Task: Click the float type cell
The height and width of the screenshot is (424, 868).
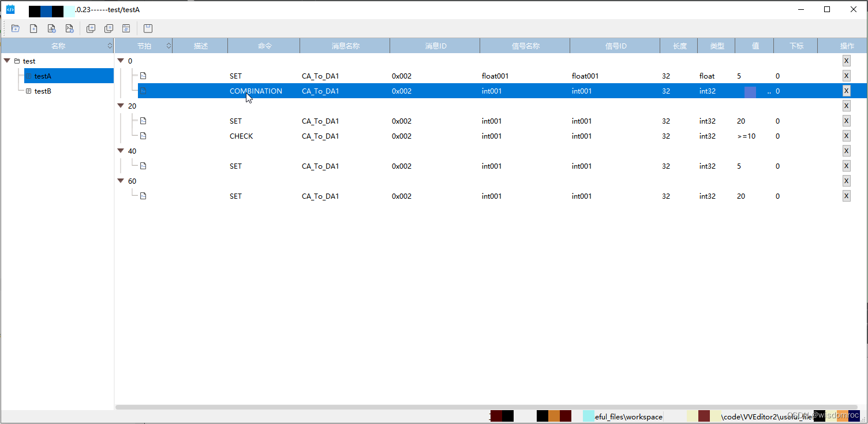Action: click(707, 76)
